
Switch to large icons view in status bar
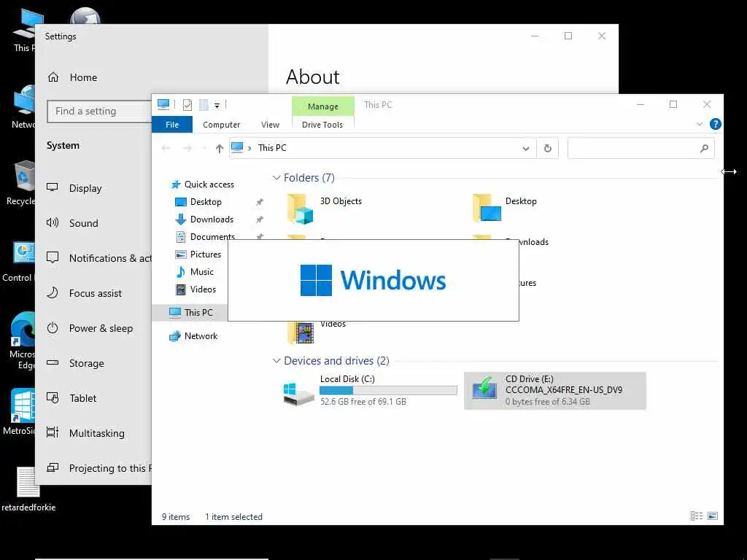pos(713,516)
